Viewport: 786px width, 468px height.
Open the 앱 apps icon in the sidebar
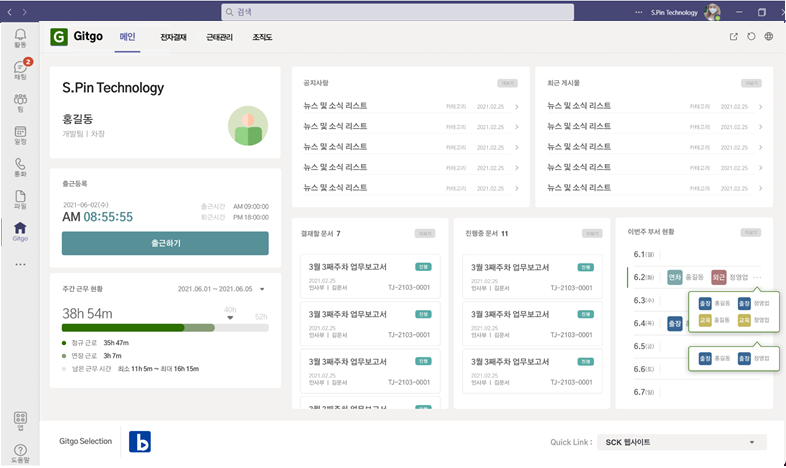(x=20, y=419)
